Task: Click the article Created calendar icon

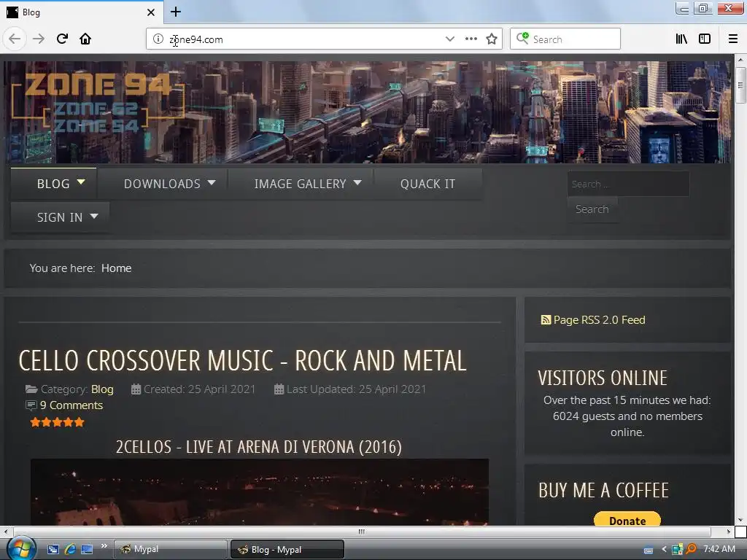Action: 136,389
